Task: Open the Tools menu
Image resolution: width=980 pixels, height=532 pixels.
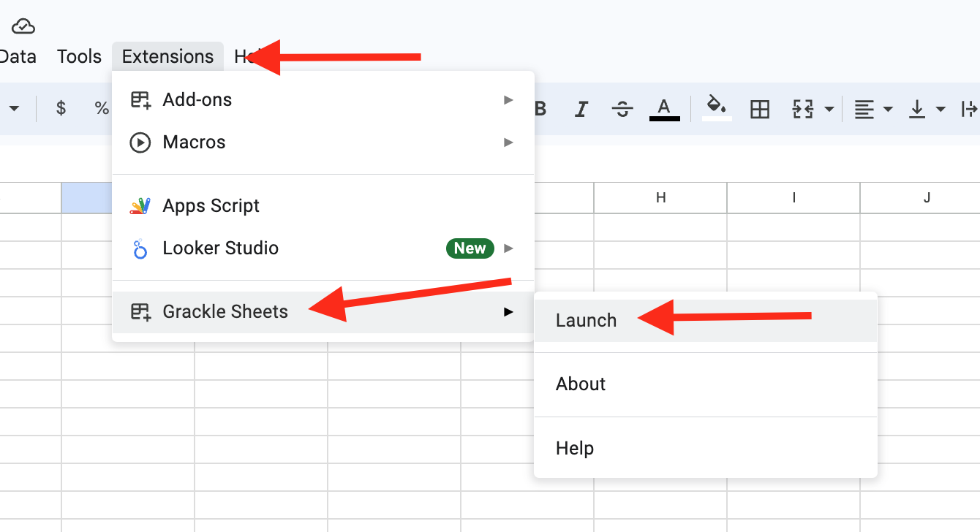Action: click(x=79, y=56)
